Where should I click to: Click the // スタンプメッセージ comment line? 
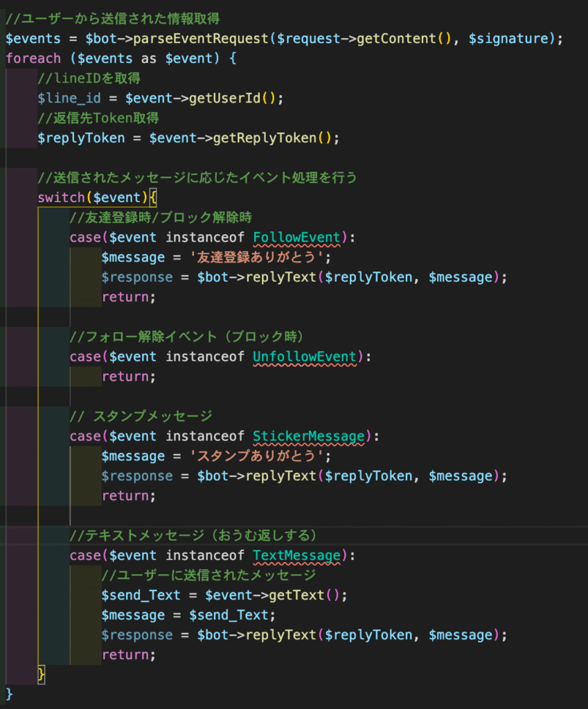pos(141,416)
